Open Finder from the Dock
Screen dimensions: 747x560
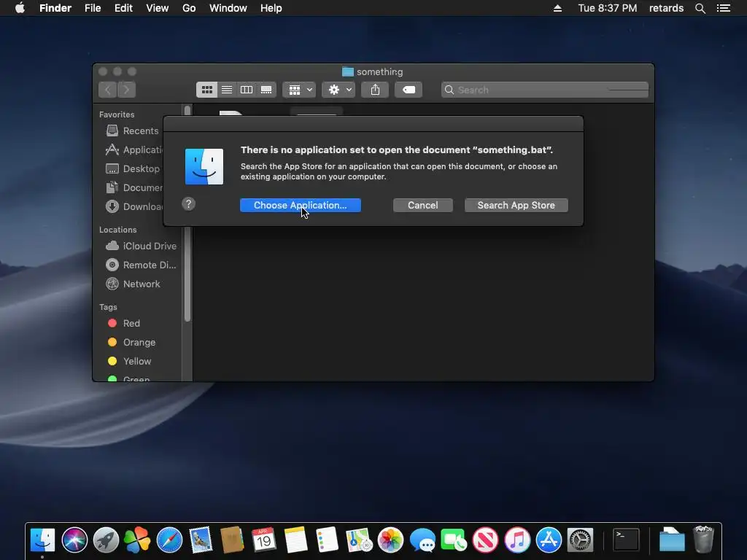click(x=42, y=540)
